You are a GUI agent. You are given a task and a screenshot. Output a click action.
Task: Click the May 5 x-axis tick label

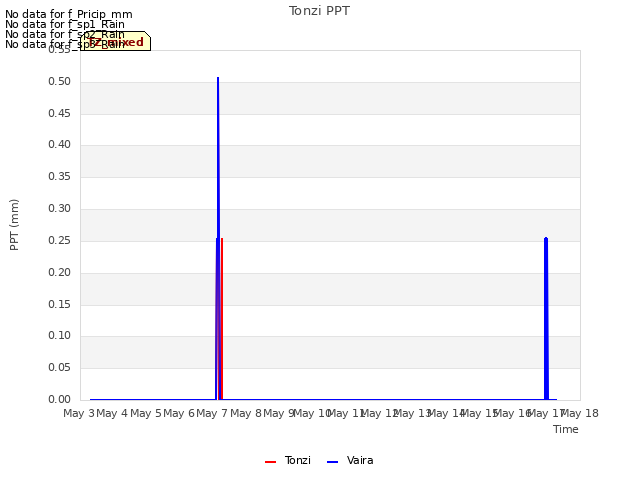145,413
